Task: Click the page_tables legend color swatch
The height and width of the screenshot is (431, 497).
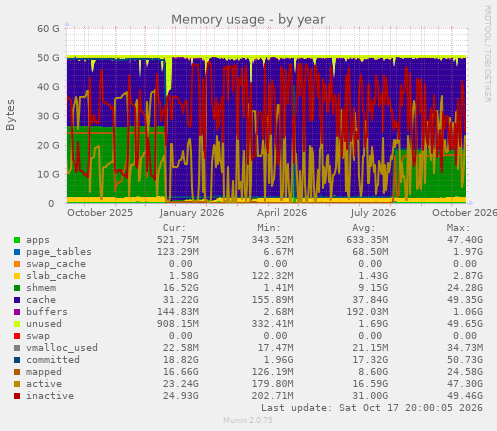Action: tap(17, 252)
